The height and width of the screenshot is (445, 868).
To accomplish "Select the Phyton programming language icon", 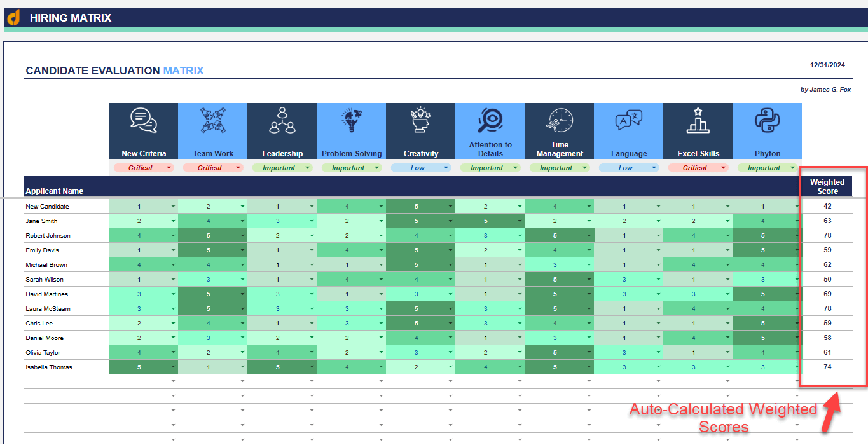I will 767,121.
